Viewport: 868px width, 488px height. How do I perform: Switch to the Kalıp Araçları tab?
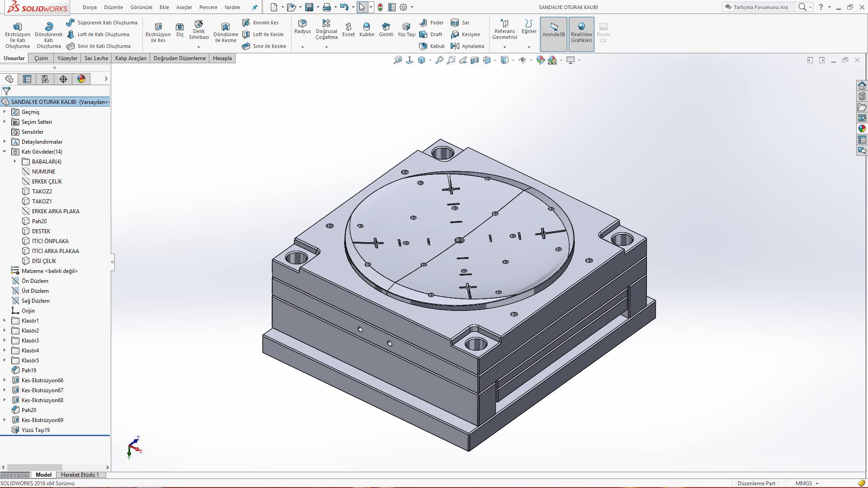pyautogui.click(x=131, y=58)
